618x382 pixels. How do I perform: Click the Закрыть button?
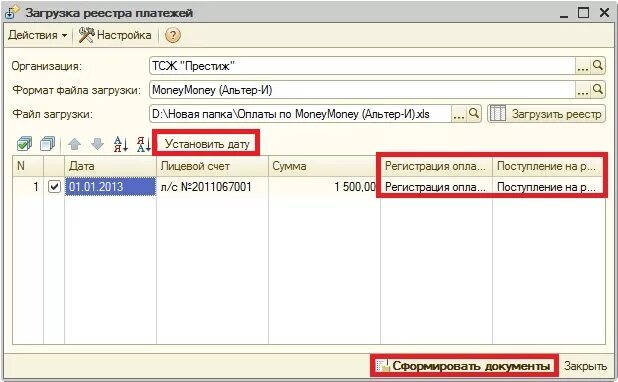pos(585,366)
